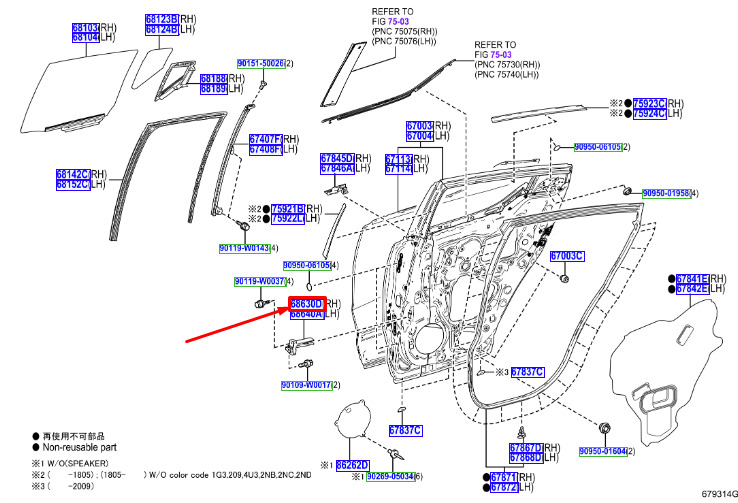Follow FIG 75-03 link for PNC 75075
The image size is (738, 503).
click(398, 22)
